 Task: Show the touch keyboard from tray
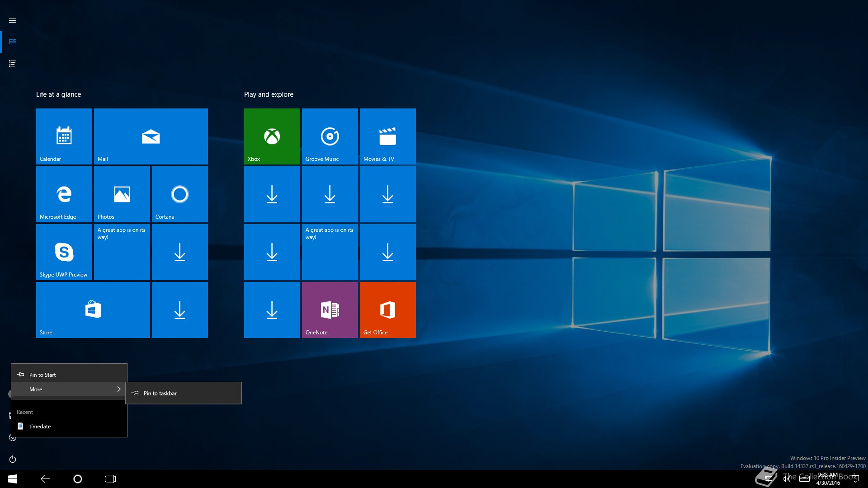805,479
